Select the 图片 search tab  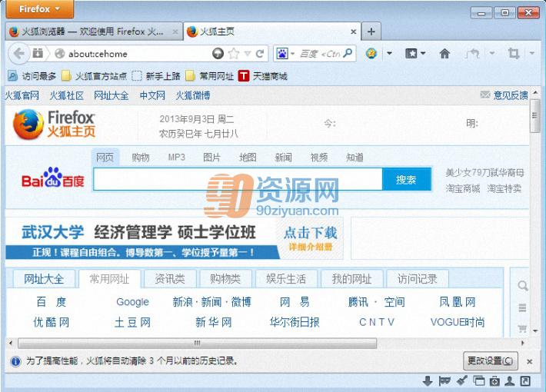(x=211, y=158)
